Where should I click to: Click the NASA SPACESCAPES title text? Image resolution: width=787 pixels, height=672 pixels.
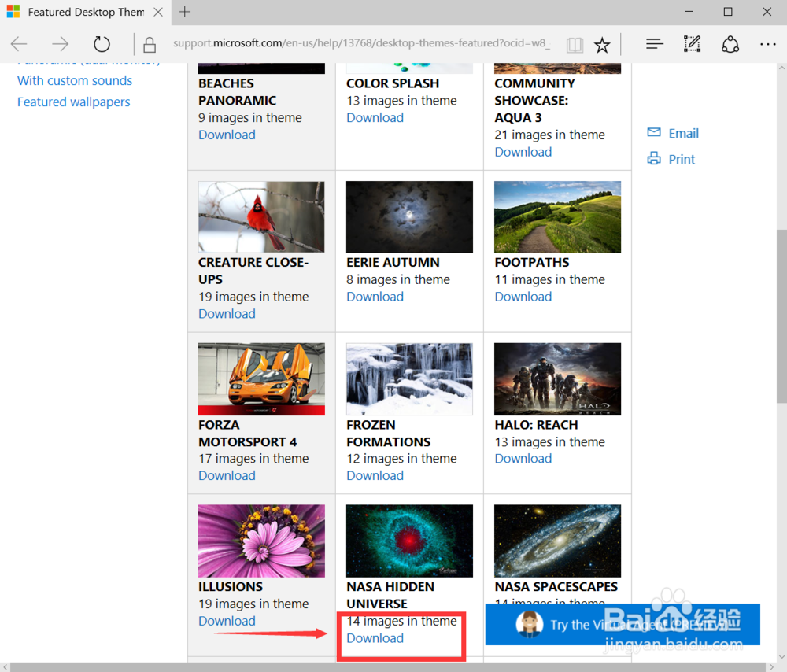pyautogui.click(x=556, y=587)
